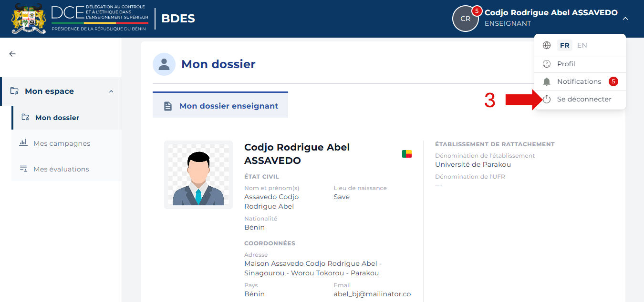This screenshot has height=302, width=644.
Task: Click the COORDONNÉES section heading
Action: tap(270, 243)
